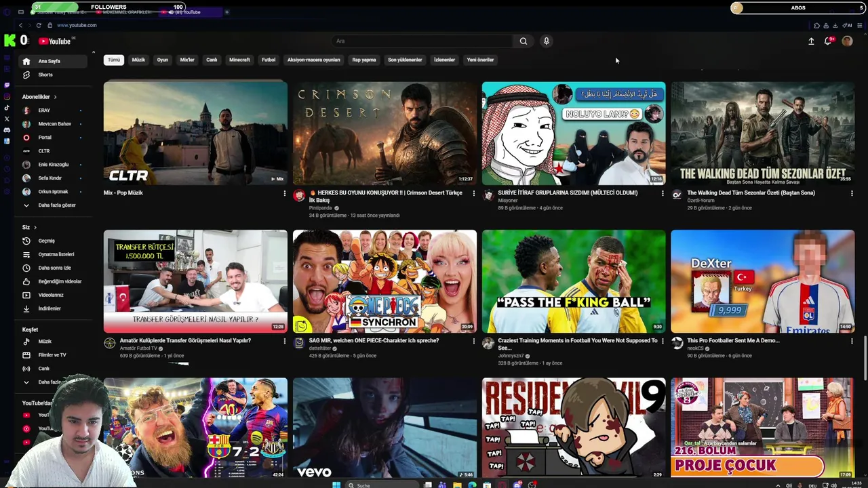Expand the Abonelikler section chevron
868x488 pixels.
tap(55, 97)
